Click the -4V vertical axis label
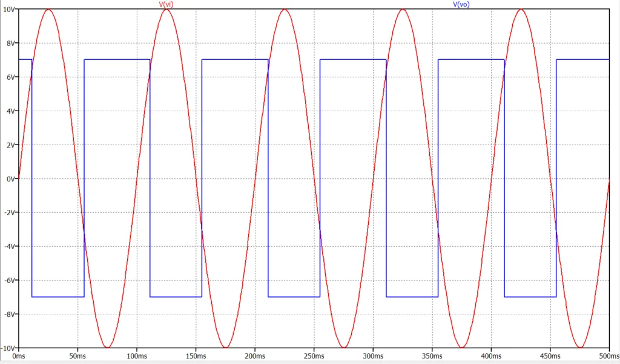This screenshot has width=620, height=364. [9, 247]
